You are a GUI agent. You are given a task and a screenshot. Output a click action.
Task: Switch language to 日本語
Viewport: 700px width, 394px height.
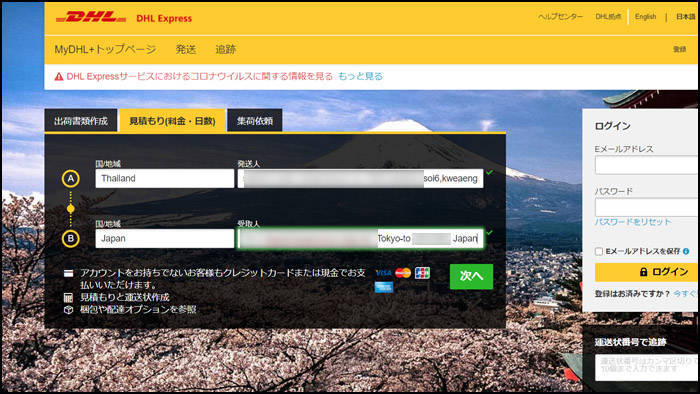click(x=686, y=17)
